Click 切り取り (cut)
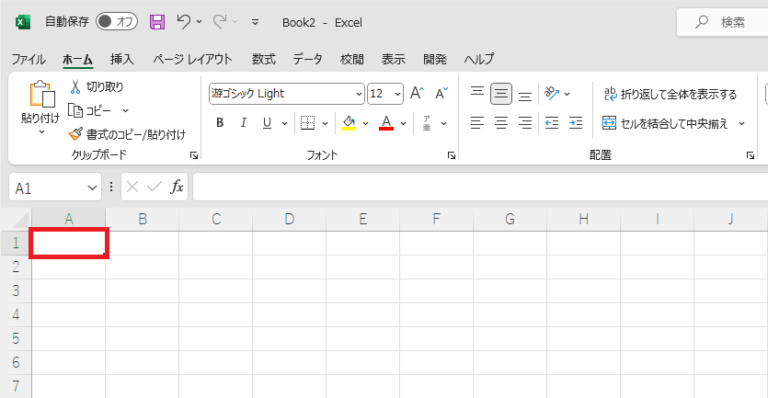The height and width of the screenshot is (398, 768). 96,87
